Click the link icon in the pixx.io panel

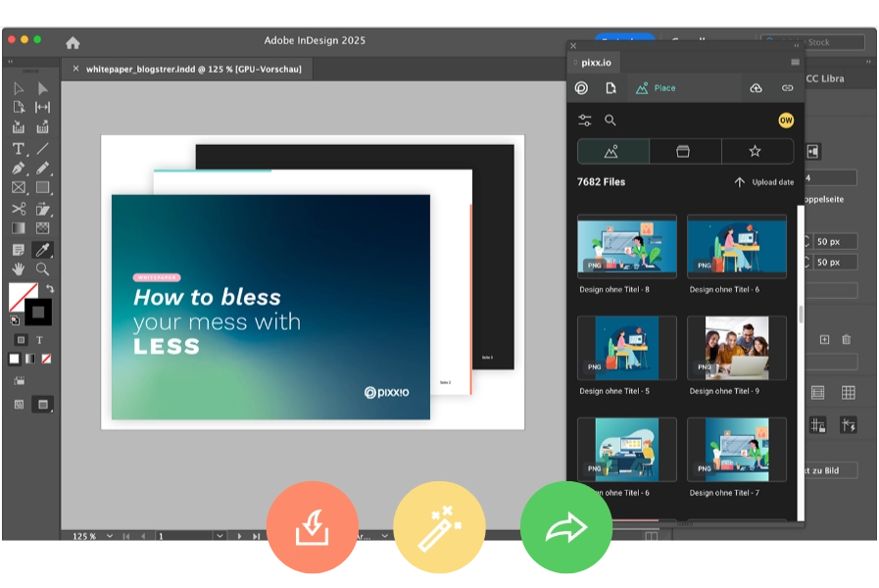(787, 88)
